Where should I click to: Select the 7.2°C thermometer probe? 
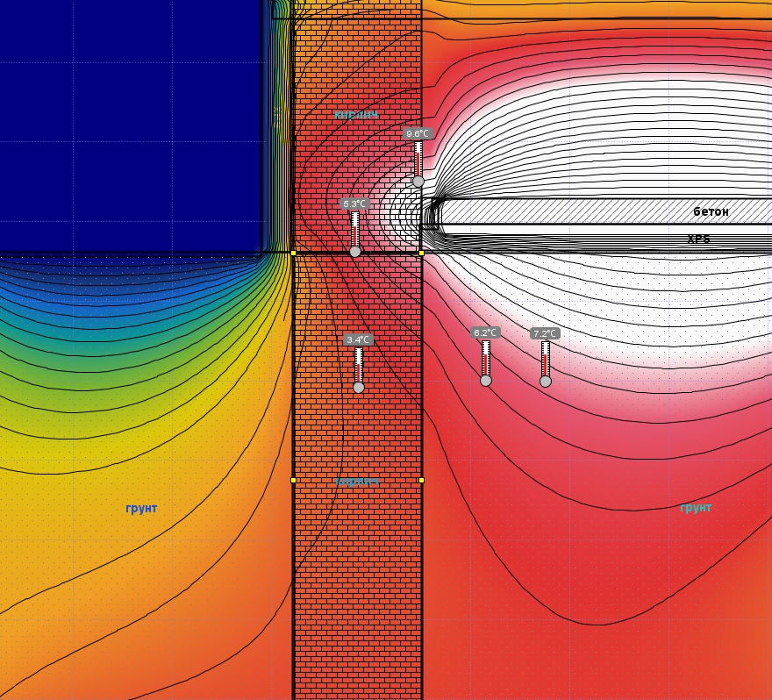pyautogui.click(x=545, y=364)
